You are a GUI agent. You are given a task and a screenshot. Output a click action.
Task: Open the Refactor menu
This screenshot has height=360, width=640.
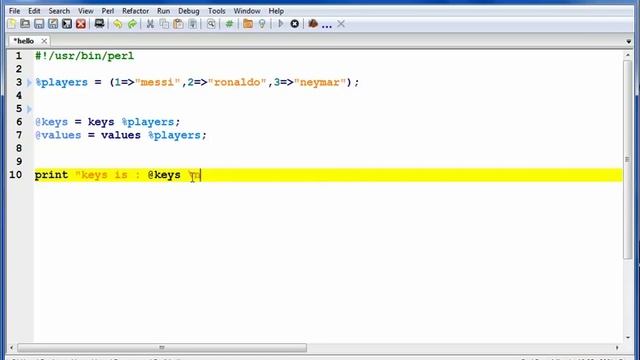click(x=136, y=11)
